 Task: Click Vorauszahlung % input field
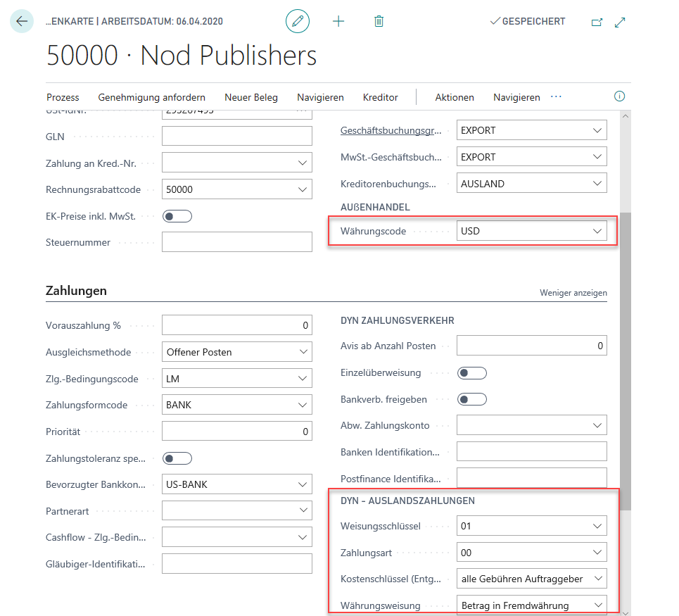coord(237,325)
